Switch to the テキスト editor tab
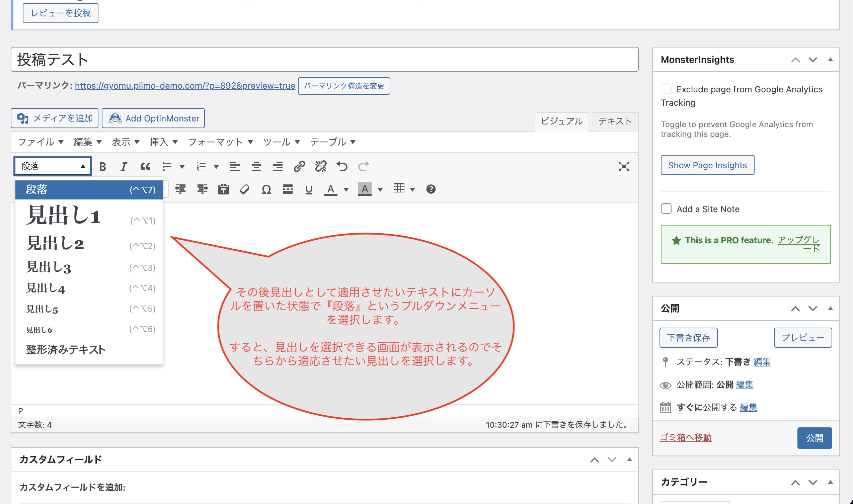The width and height of the screenshot is (853, 504). coord(615,121)
